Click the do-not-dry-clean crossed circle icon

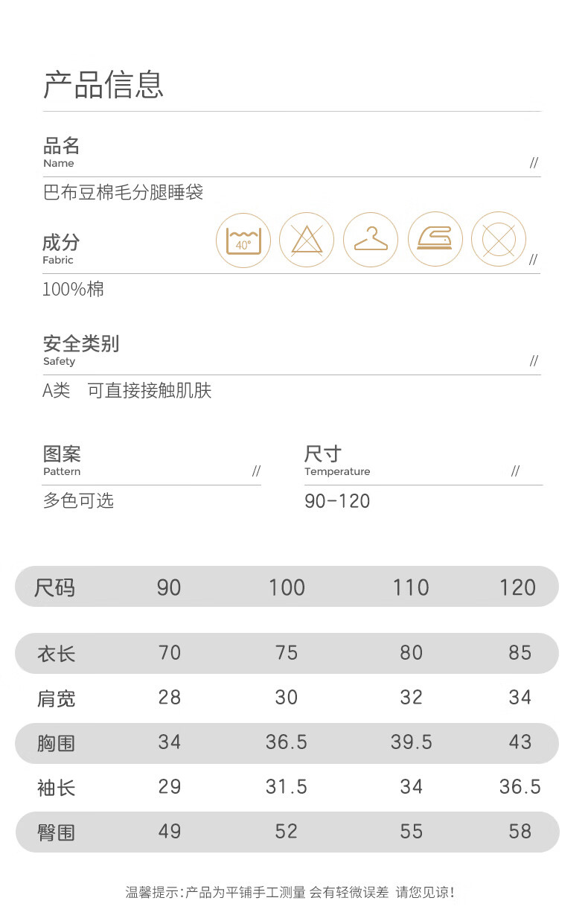(499, 240)
